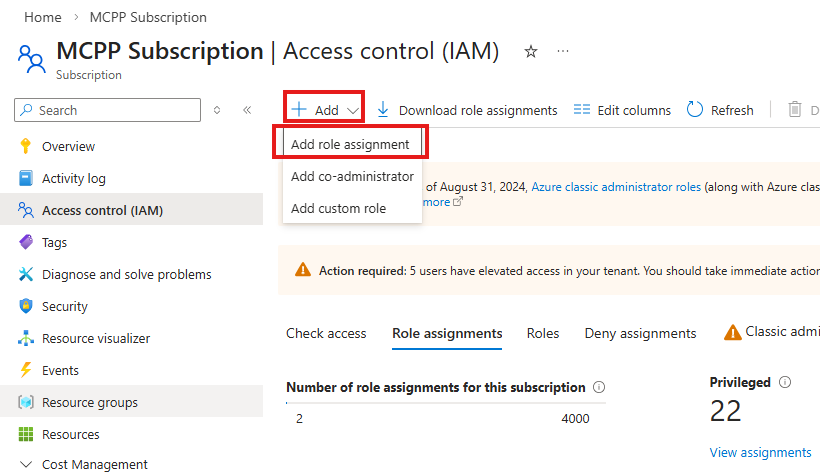820x472 pixels.
Task: Click the sidebar Search input field
Action: click(110, 110)
